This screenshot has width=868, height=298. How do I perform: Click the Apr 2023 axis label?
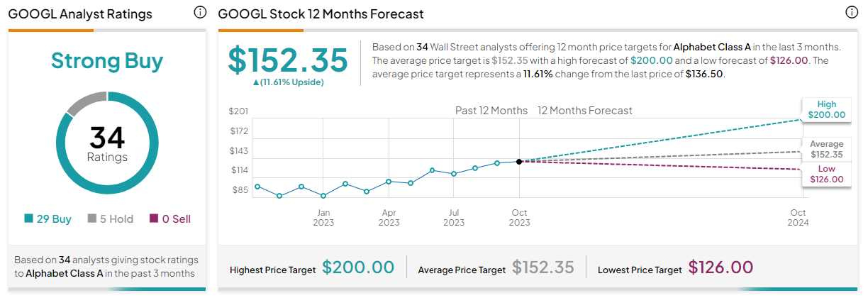pos(389,217)
